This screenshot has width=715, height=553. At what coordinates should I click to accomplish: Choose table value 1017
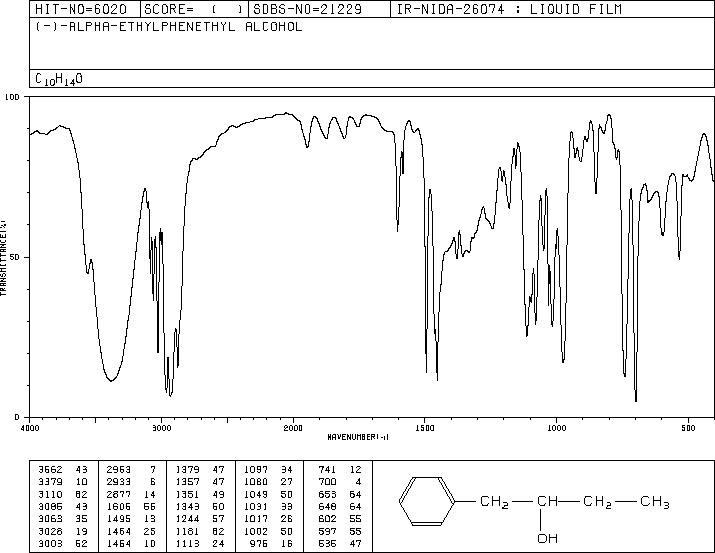pyautogui.click(x=256, y=519)
